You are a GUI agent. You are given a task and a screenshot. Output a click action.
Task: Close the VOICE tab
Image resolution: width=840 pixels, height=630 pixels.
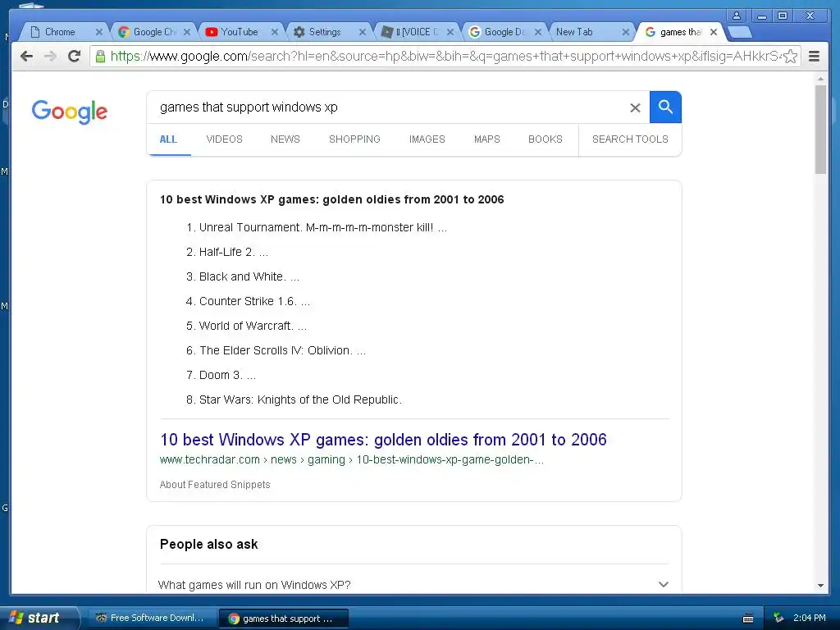pos(450,32)
